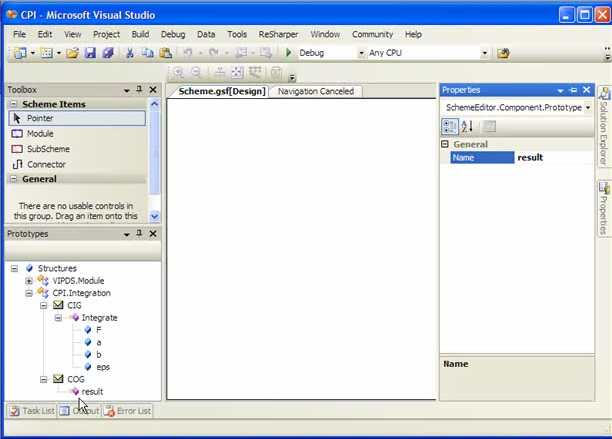The width and height of the screenshot is (612, 439).
Task: Select the Connector tool
Action: tap(46, 164)
